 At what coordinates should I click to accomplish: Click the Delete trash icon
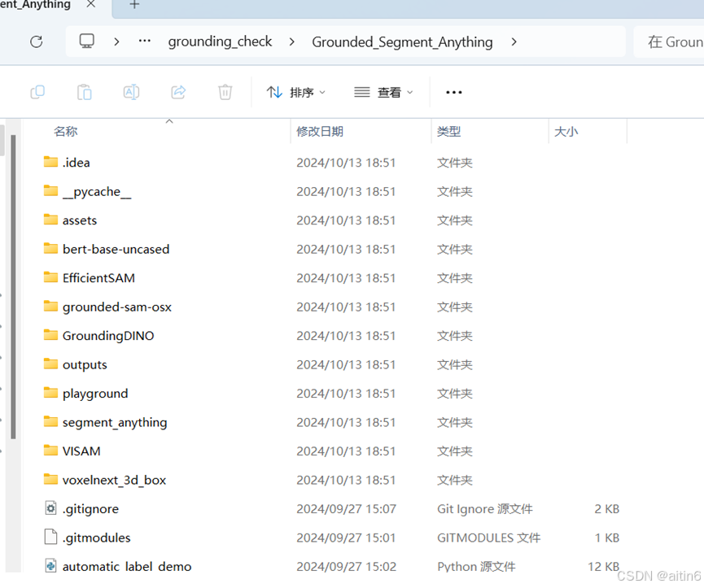click(225, 93)
